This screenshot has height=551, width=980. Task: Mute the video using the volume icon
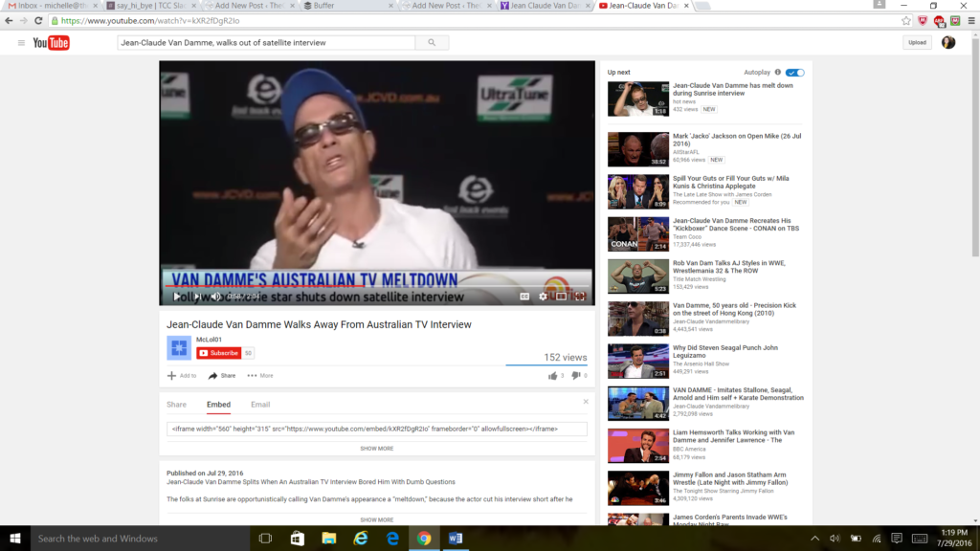[214, 297]
